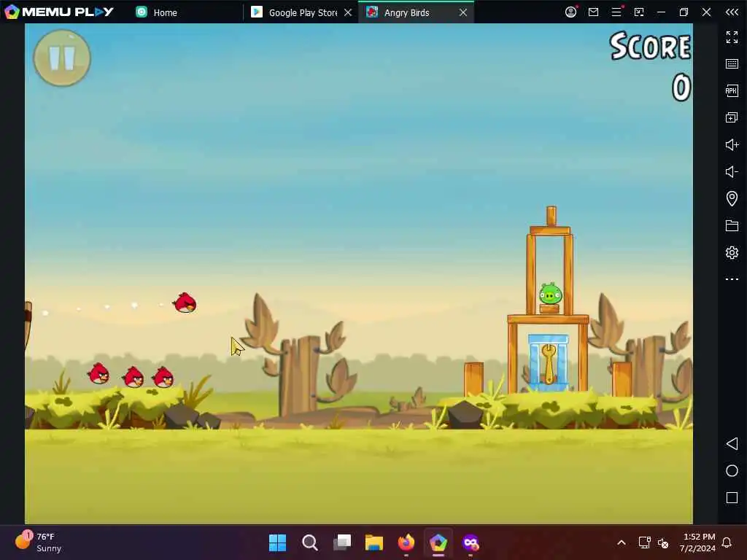The width and height of the screenshot is (747, 560).
Task: Tap the Android recent apps square
Action: pos(732,498)
